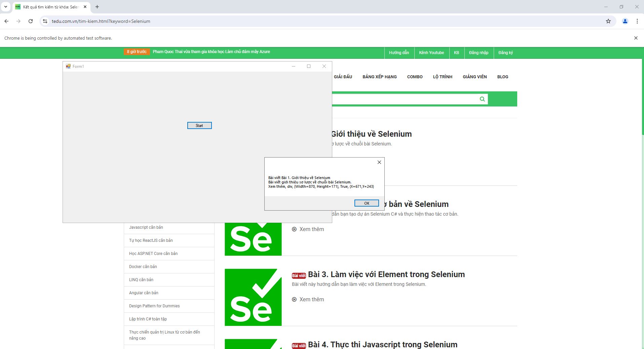Open Kênh Youtube link in top bar
This screenshot has width=644, height=349.
pyautogui.click(x=431, y=53)
